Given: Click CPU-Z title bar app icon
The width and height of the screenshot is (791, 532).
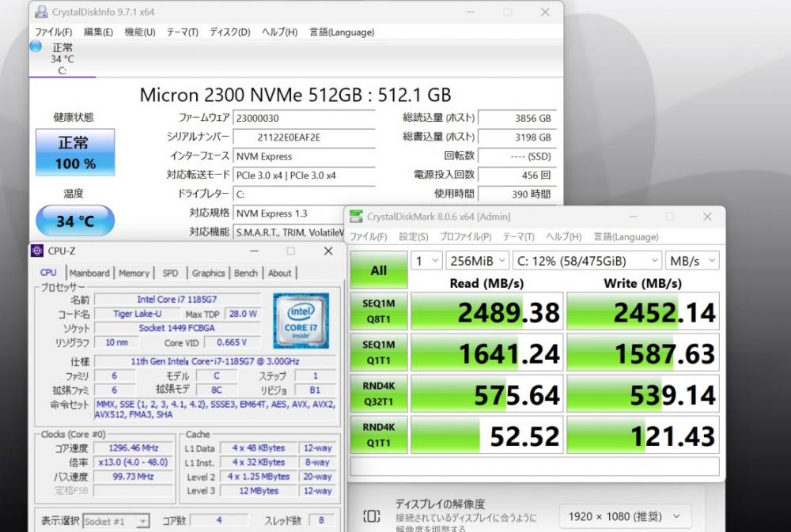Looking at the screenshot, I should pyautogui.click(x=37, y=251).
